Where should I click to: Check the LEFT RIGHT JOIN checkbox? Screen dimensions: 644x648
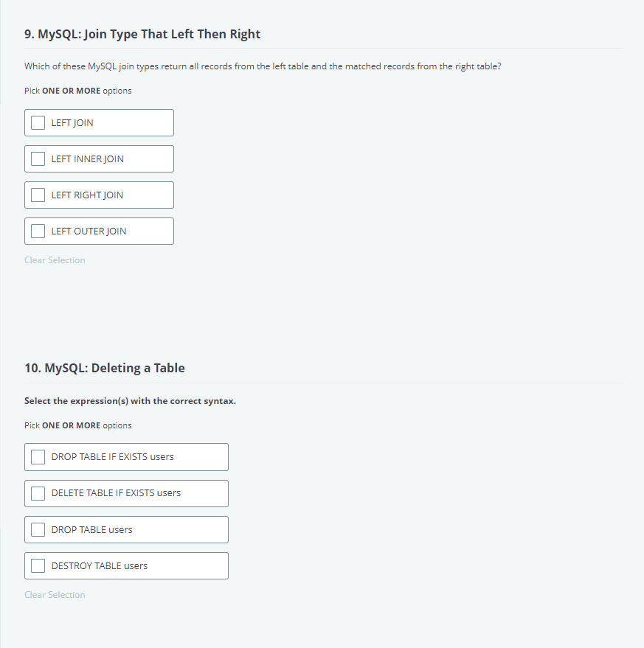tap(38, 195)
